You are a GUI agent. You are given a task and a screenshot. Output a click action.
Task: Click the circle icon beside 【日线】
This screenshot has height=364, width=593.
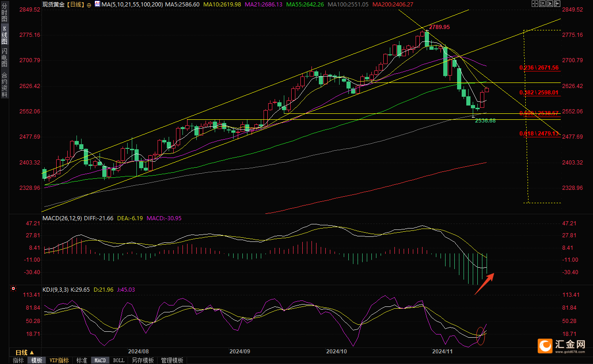point(88,5)
